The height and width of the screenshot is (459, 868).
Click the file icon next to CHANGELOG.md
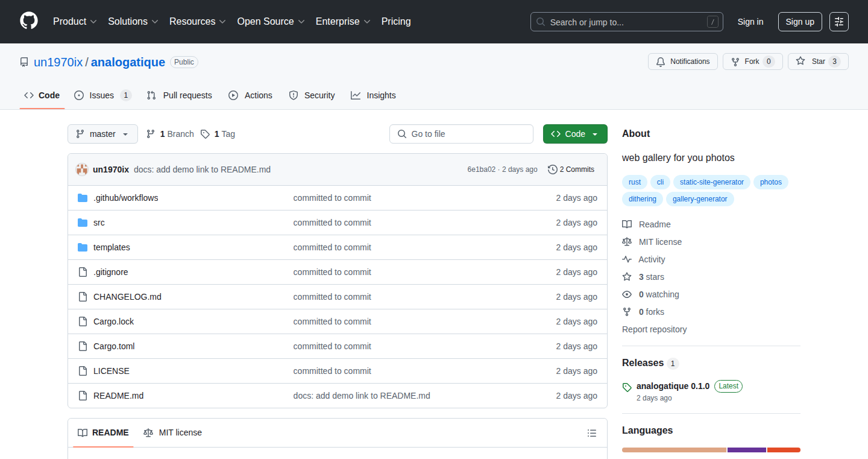tap(83, 297)
